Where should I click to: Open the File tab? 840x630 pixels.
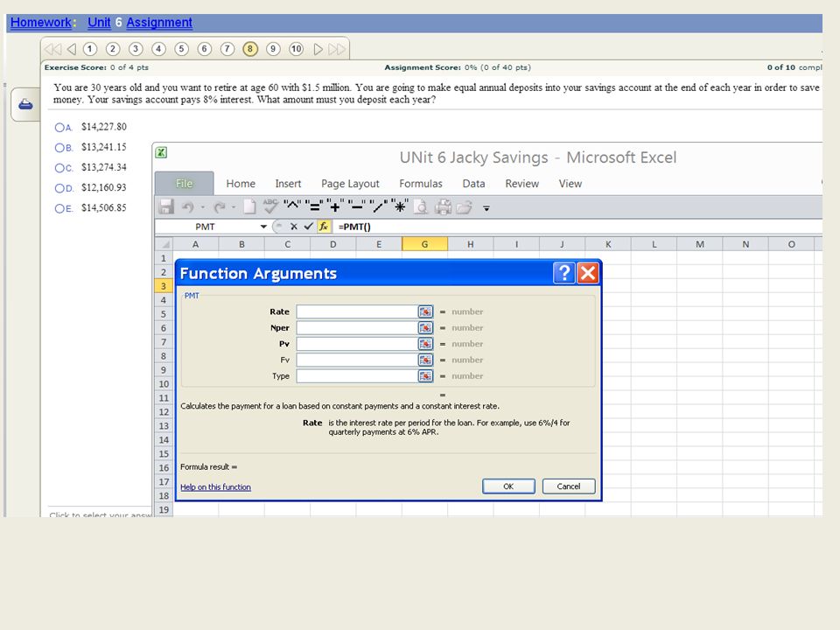(x=185, y=184)
